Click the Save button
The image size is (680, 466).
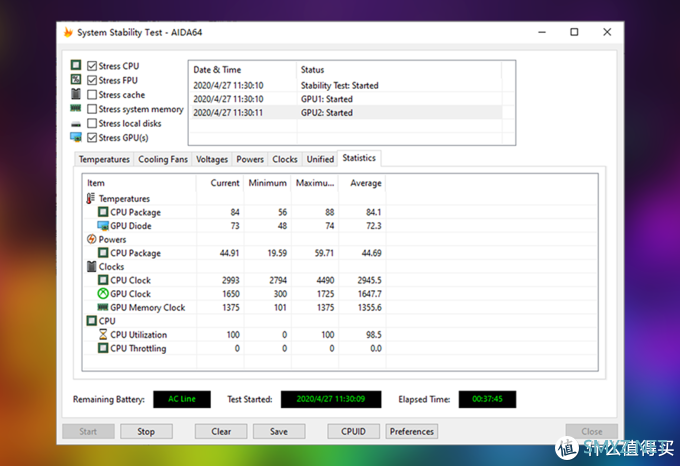[279, 431]
